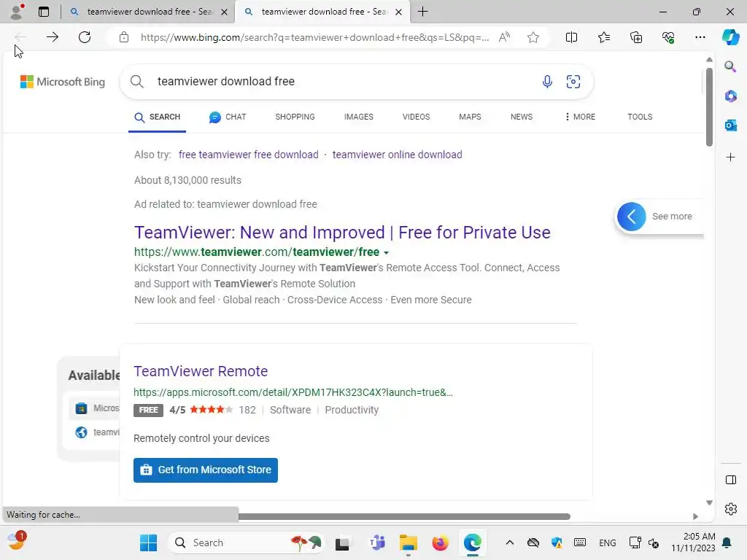Viewport: 747px width, 560px height.
Task: Click the Read aloud icon
Action: (x=504, y=37)
